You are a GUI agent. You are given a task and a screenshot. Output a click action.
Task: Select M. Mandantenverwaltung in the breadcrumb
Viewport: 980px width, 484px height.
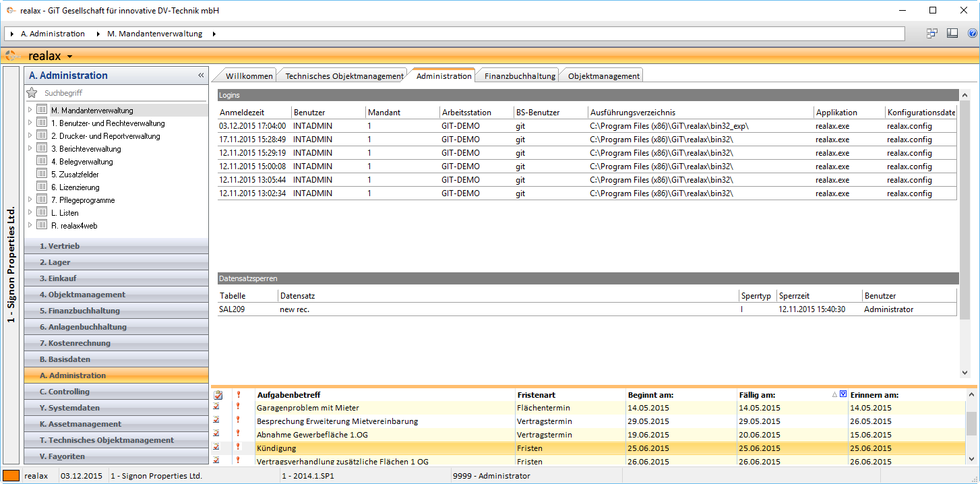tap(154, 34)
